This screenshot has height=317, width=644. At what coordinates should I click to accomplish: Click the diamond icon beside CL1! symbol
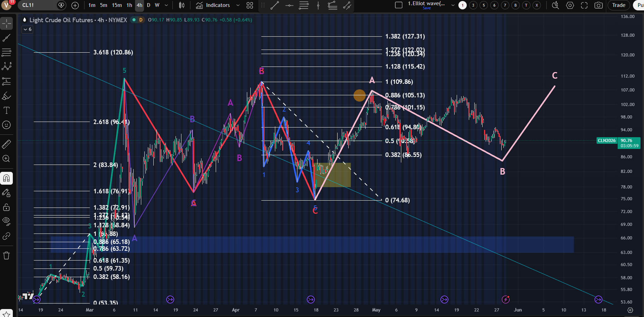pyautogui.click(x=61, y=5)
